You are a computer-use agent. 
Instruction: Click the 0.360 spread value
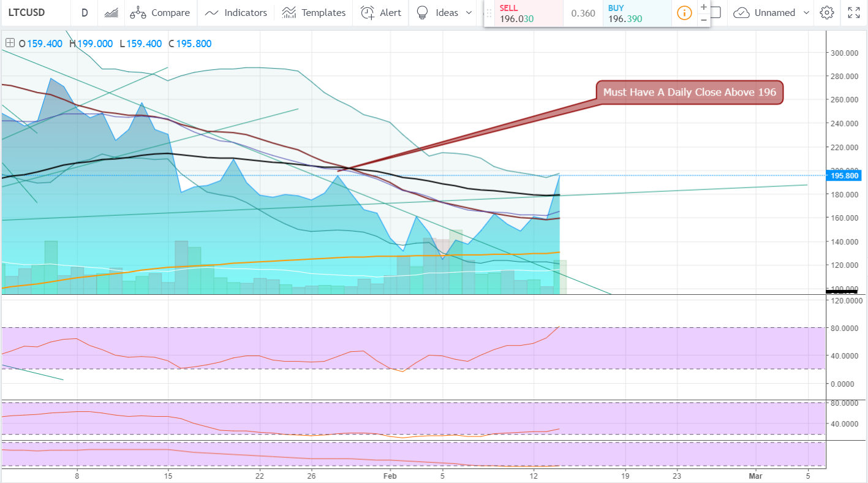click(583, 13)
